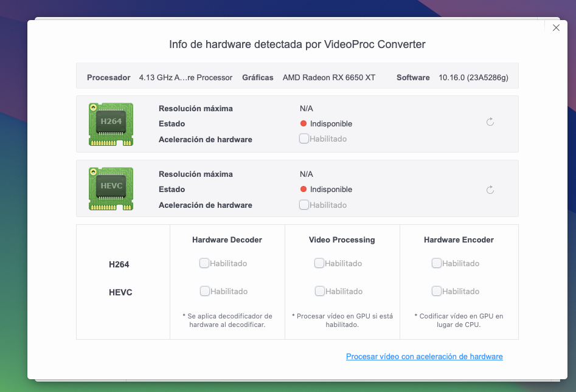Viewport: 576px width, 392px height.
Task: Toggle H264 Video Processing checkbox
Action: [x=319, y=263]
